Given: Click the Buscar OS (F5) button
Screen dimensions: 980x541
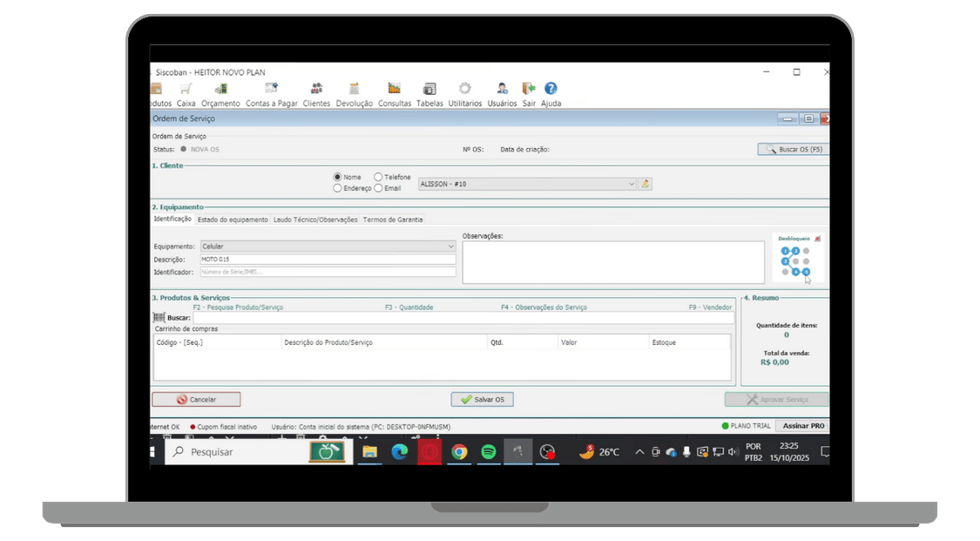Looking at the screenshot, I should tap(792, 149).
